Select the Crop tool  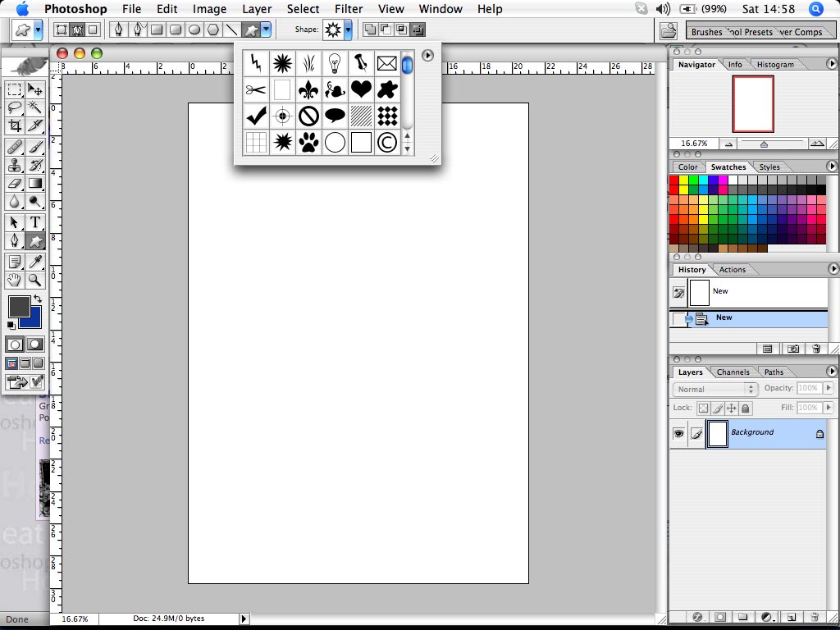tap(15, 126)
